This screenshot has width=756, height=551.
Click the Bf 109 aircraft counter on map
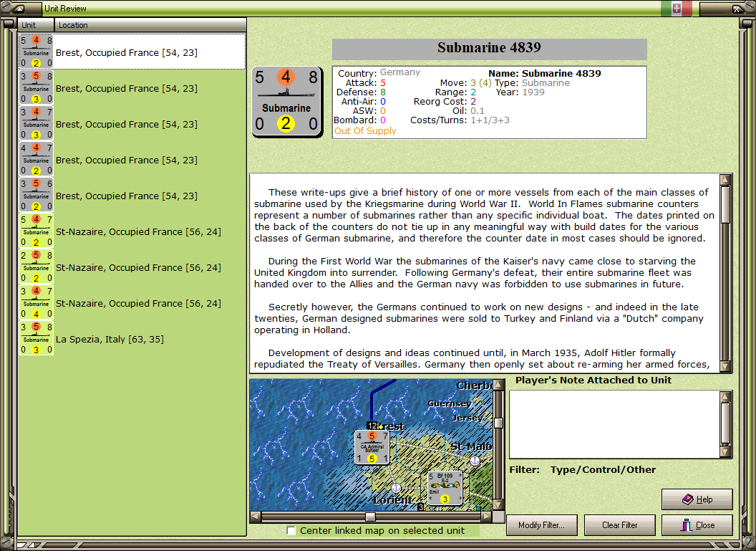445,488
